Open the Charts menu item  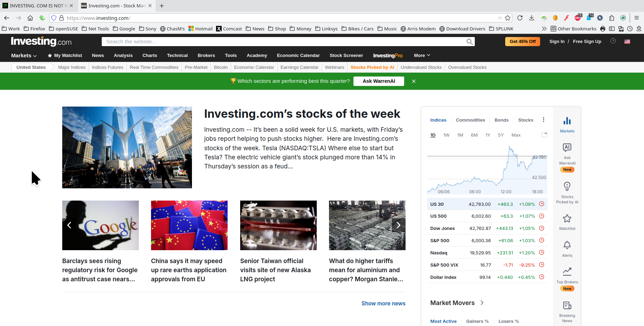pos(150,56)
